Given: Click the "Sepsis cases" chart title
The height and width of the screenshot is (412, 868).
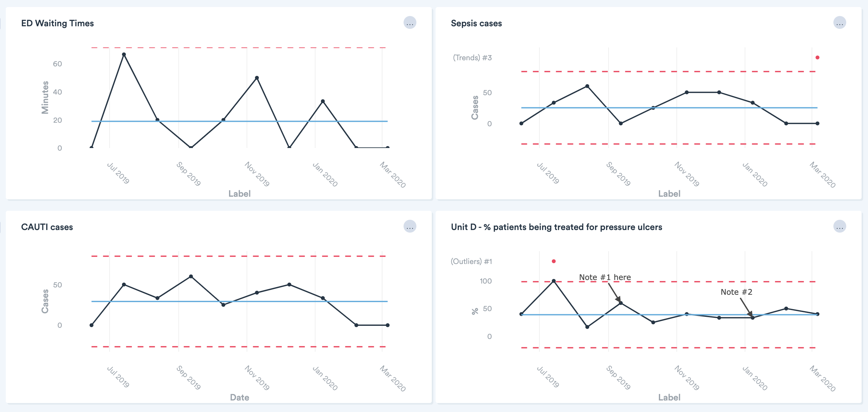Looking at the screenshot, I should [476, 23].
